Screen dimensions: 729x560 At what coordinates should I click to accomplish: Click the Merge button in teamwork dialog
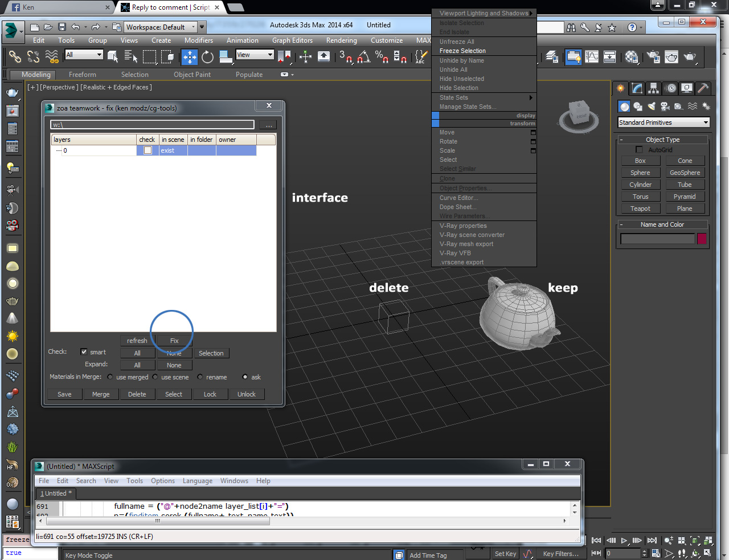[x=101, y=394]
